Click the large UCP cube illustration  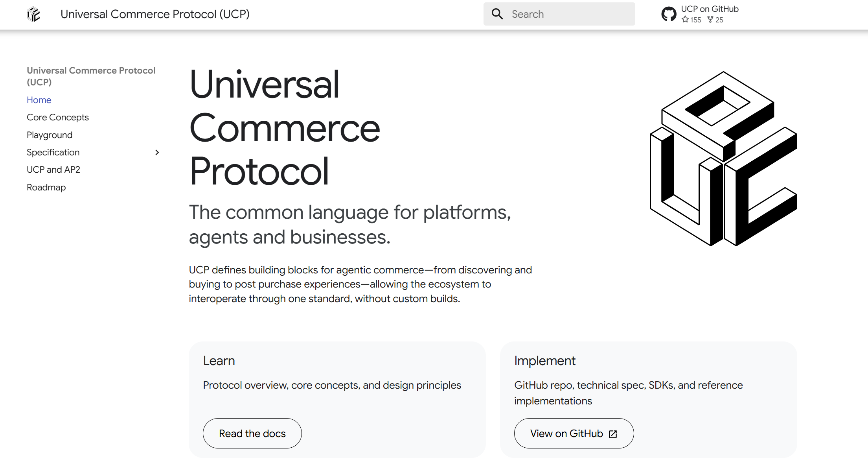coord(723,159)
